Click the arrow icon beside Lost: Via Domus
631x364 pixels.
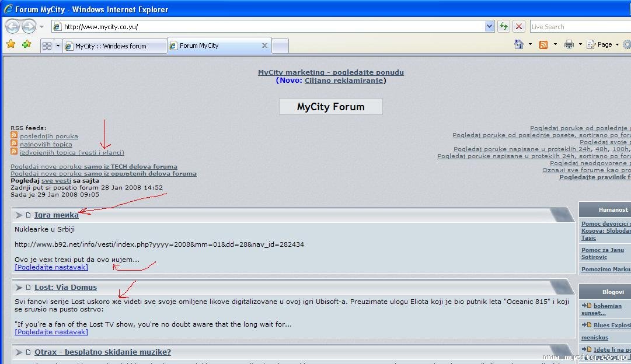[19, 288]
